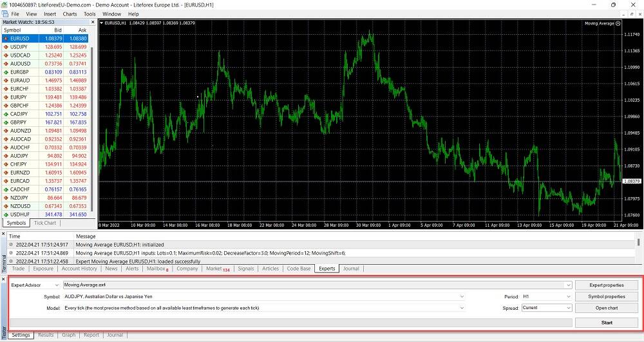
Task: Click the tester progress bar
Action: click(x=291, y=323)
